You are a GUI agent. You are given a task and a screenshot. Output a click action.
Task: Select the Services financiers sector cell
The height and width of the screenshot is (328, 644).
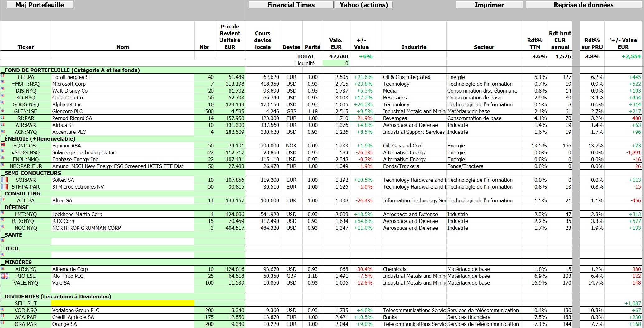[484, 317]
